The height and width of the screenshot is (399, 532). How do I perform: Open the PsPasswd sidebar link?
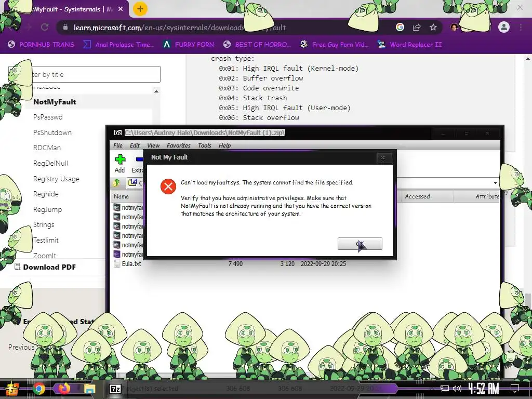point(48,117)
